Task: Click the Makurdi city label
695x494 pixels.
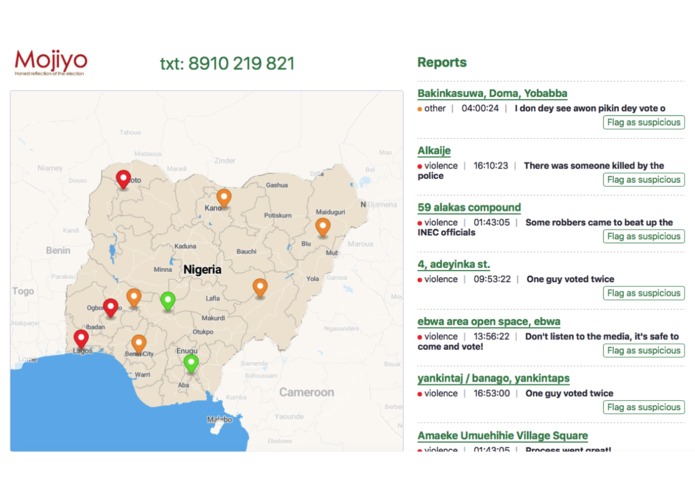Action: click(213, 318)
